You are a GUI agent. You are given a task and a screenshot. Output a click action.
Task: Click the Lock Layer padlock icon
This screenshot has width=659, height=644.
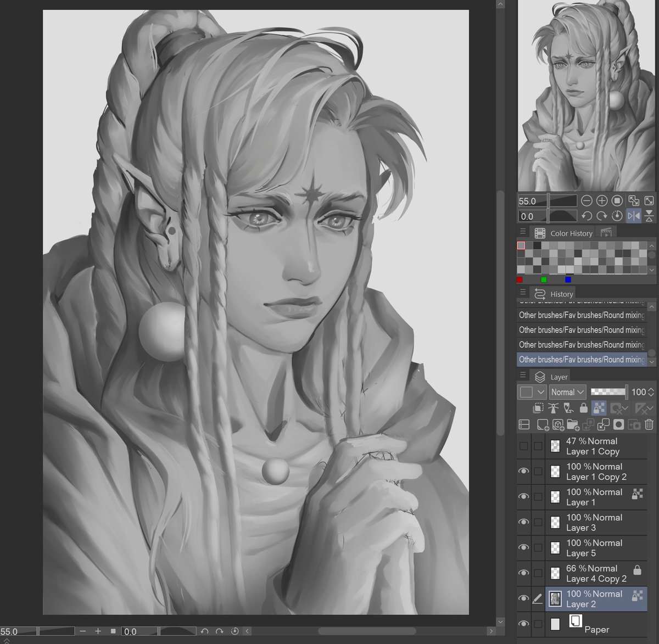click(583, 408)
